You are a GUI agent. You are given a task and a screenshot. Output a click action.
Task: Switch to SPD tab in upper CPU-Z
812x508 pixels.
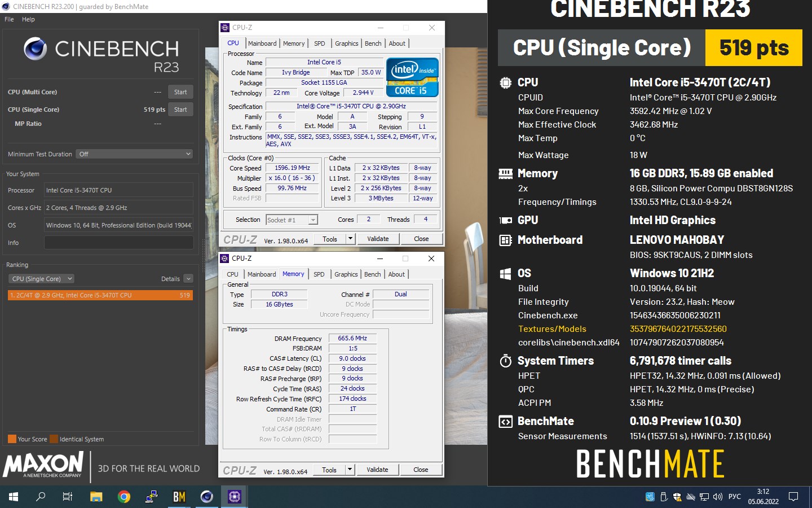point(320,43)
